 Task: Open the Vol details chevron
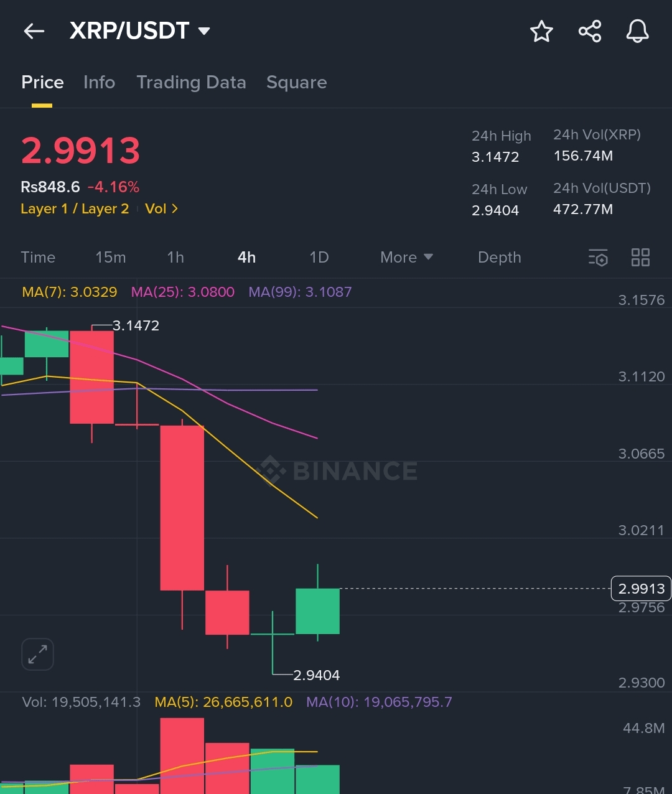click(162, 209)
